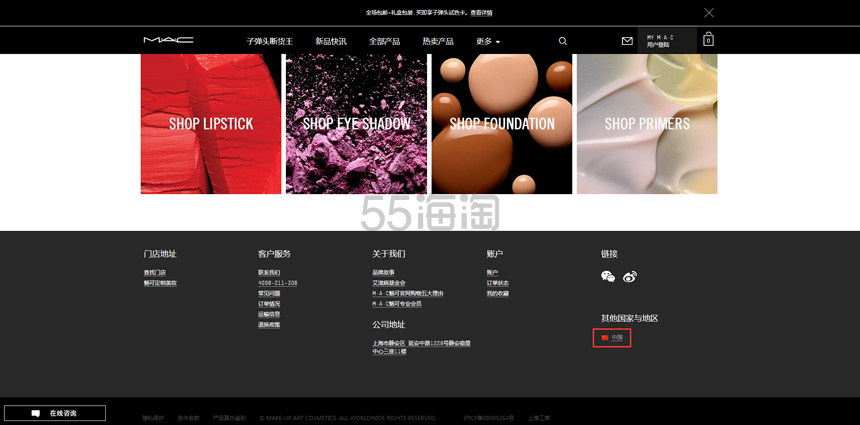This screenshot has height=425, width=860.
Task: Expand the 更多 dropdown menu
Action: click(488, 41)
